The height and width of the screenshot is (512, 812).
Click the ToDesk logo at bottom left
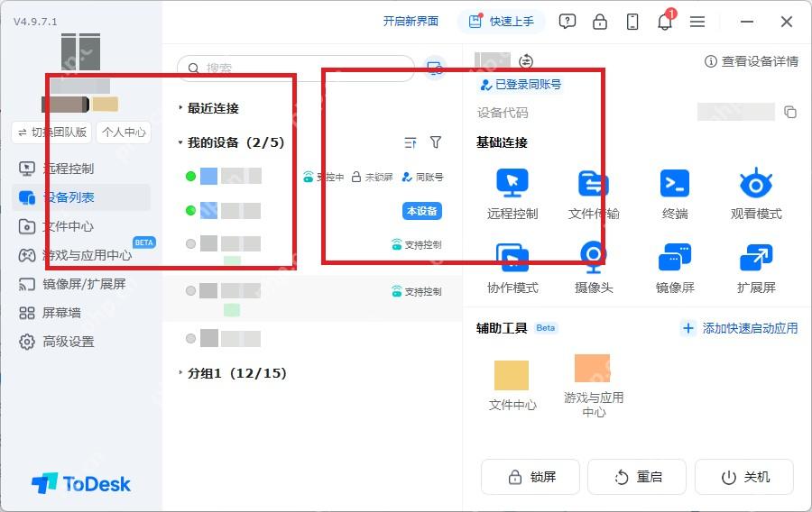pos(81,483)
